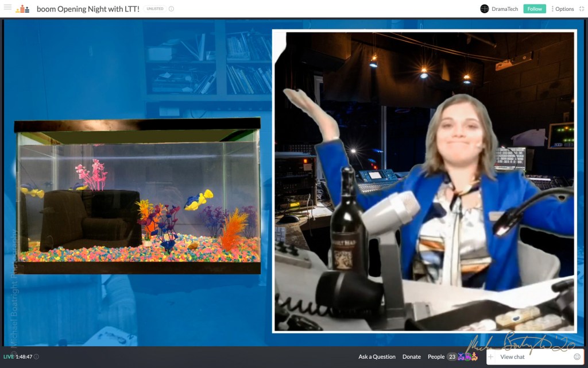The width and height of the screenshot is (588, 368).
Task: Click the fish tank video feed
Action: (137, 195)
